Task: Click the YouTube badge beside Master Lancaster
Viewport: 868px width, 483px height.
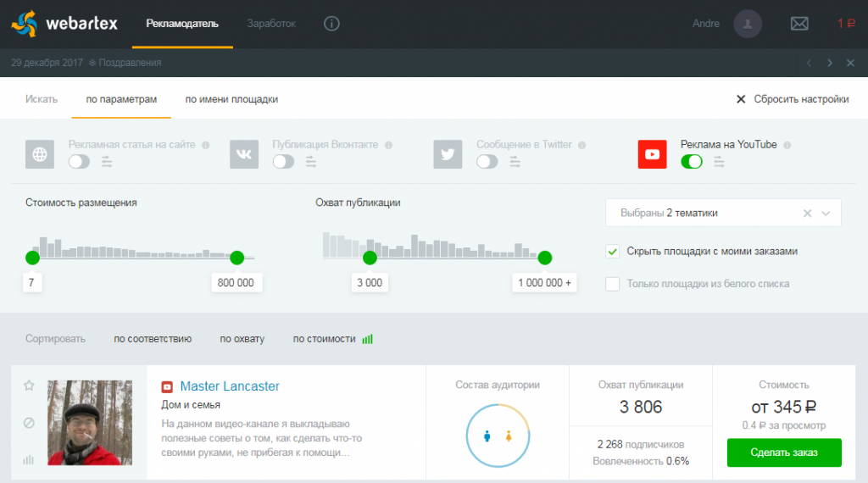Action: point(167,386)
